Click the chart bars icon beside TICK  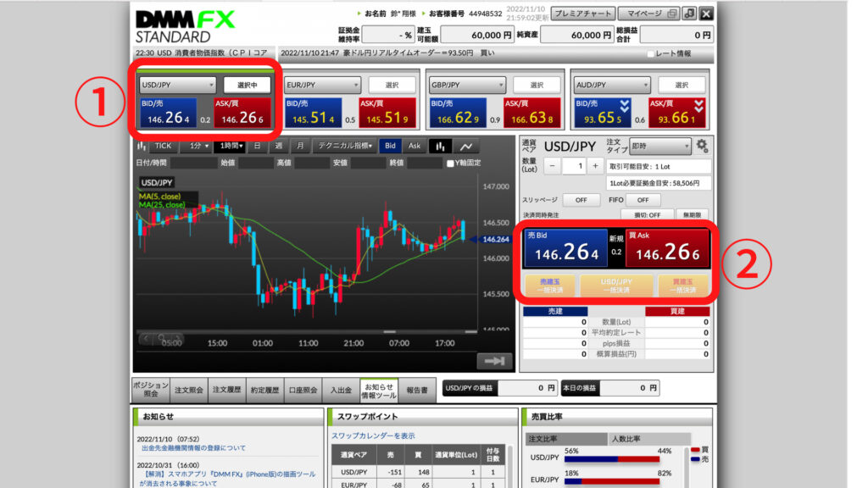(142, 146)
